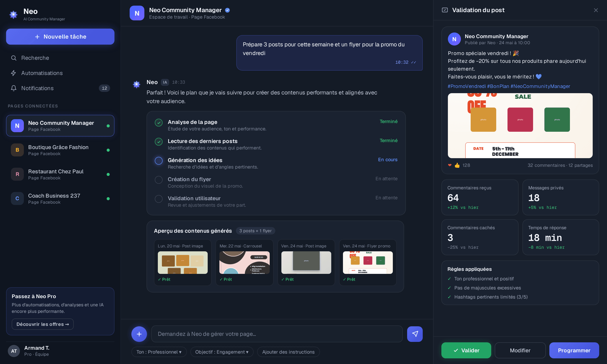The image size is (607, 364).
Task: Click the N avatar in post preview
Action: 454,39
